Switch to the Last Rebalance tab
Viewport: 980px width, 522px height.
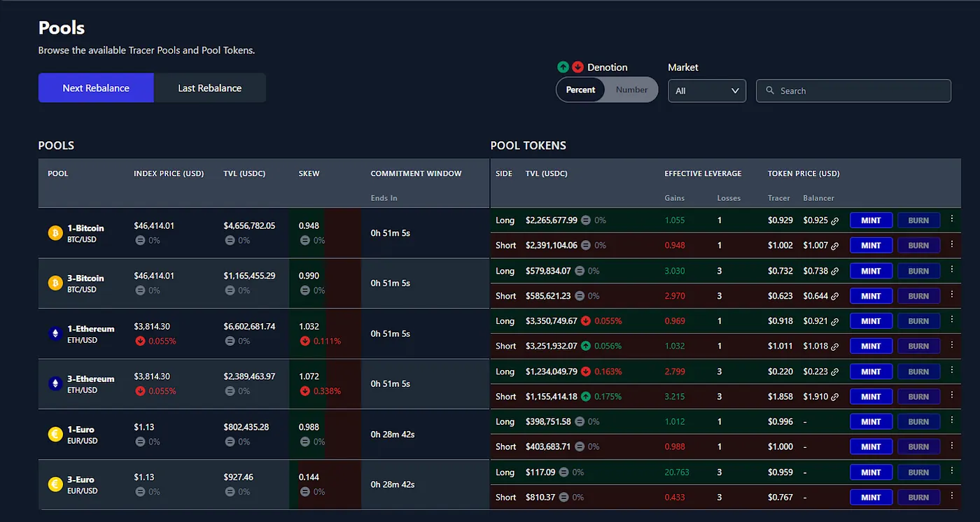point(210,88)
